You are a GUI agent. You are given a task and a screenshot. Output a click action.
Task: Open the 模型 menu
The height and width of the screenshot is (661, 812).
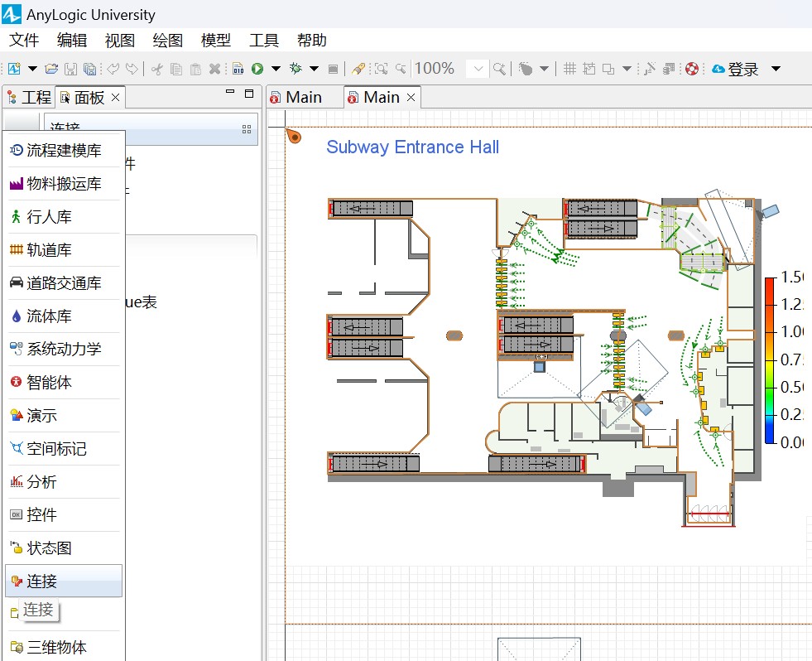pyautogui.click(x=215, y=40)
